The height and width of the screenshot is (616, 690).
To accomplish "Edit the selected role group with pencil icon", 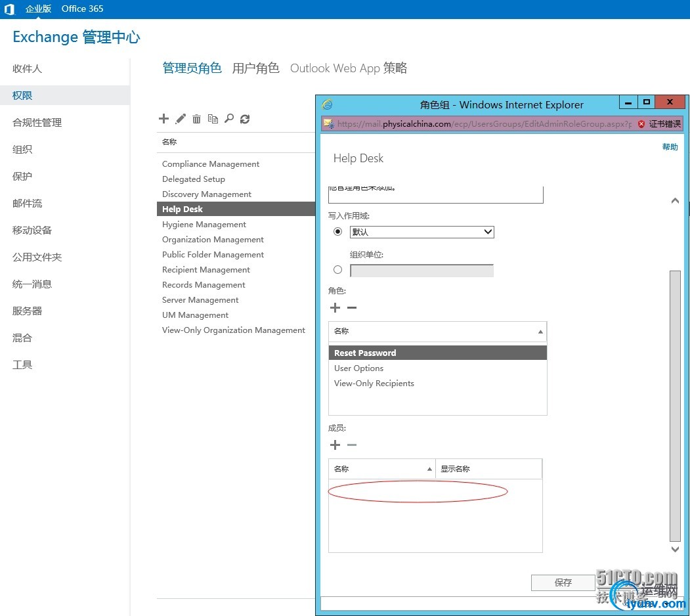I will pos(181,118).
